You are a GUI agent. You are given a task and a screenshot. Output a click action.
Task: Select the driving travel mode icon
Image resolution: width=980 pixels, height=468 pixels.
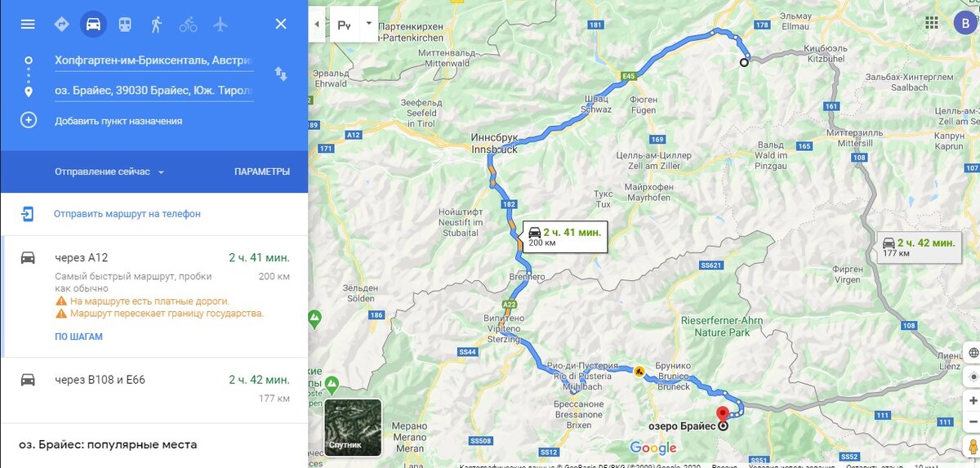pyautogui.click(x=93, y=24)
